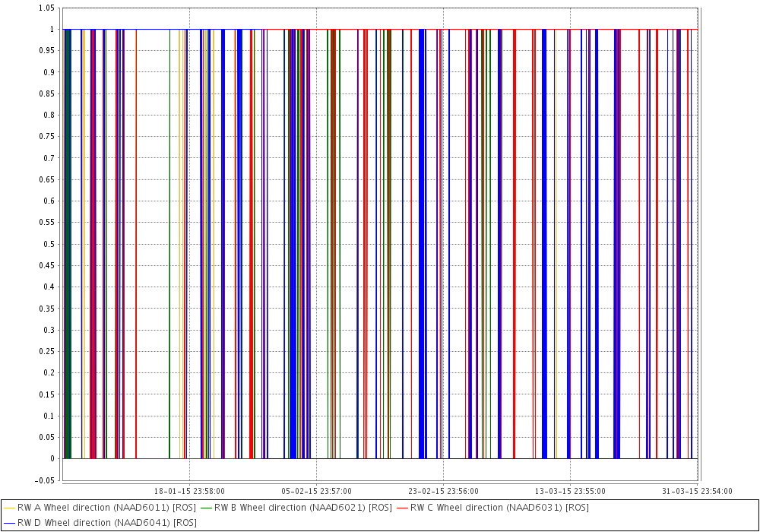Click the 13-03-15 23:55:00 time axis label

(x=570, y=491)
